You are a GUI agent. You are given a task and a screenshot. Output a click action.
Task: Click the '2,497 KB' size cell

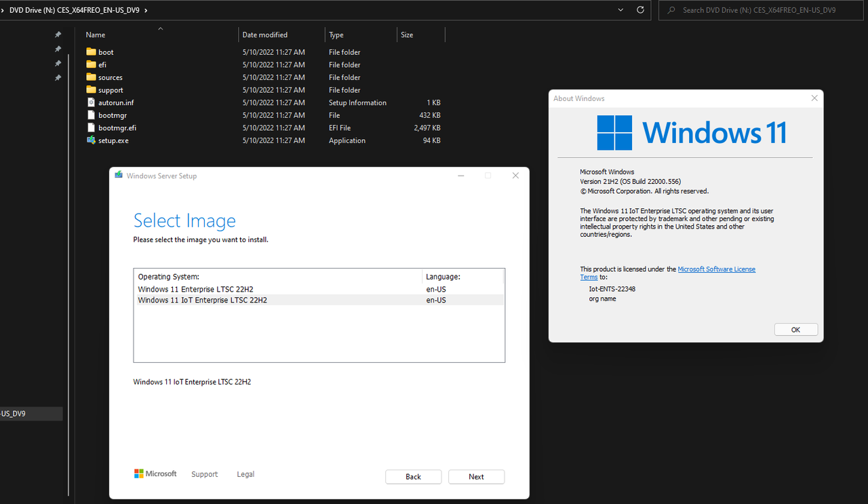coord(427,128)
